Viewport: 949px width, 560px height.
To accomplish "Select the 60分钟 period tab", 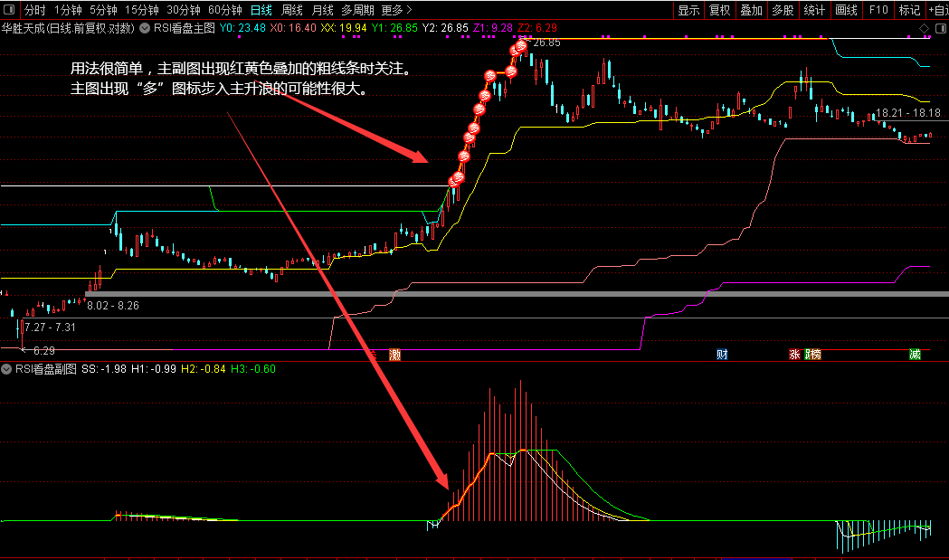I will pos(224,10).
